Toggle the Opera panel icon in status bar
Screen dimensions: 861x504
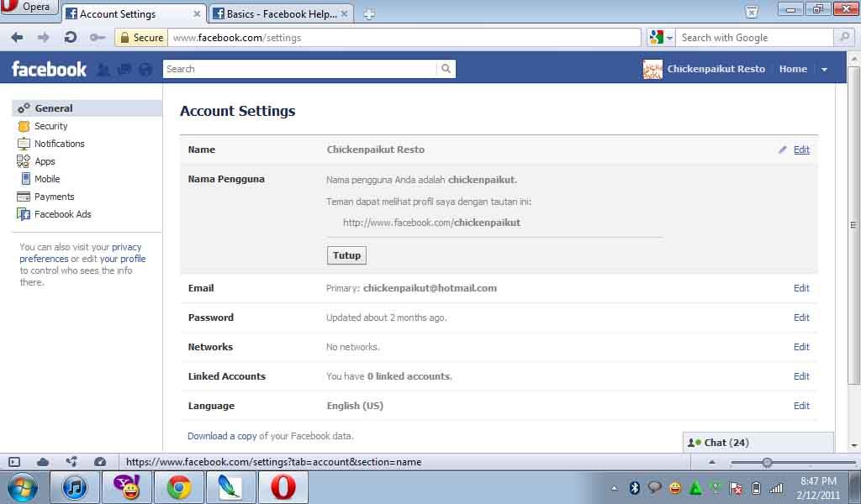tap(14, 462)
